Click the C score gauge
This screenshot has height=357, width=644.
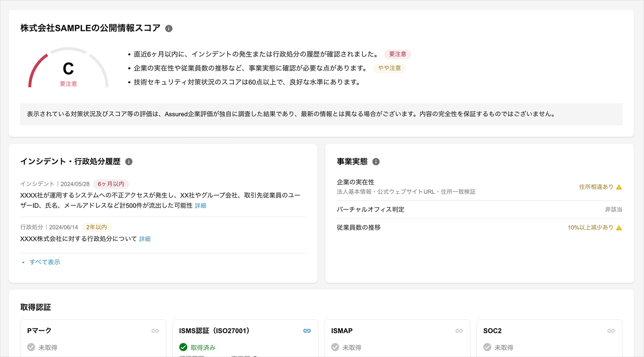click(68, 68)
